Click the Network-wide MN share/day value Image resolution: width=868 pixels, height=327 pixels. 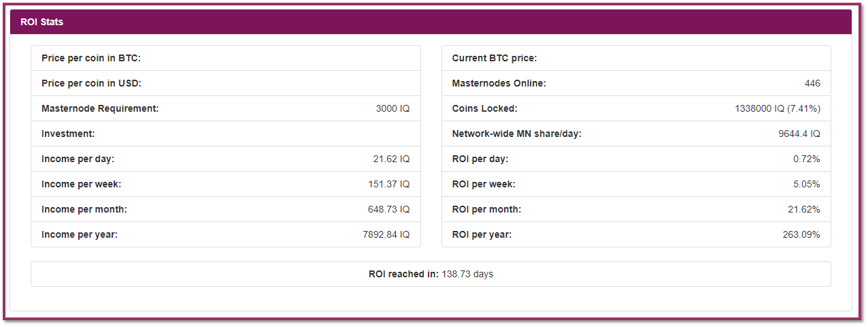(x=799, y=134)
